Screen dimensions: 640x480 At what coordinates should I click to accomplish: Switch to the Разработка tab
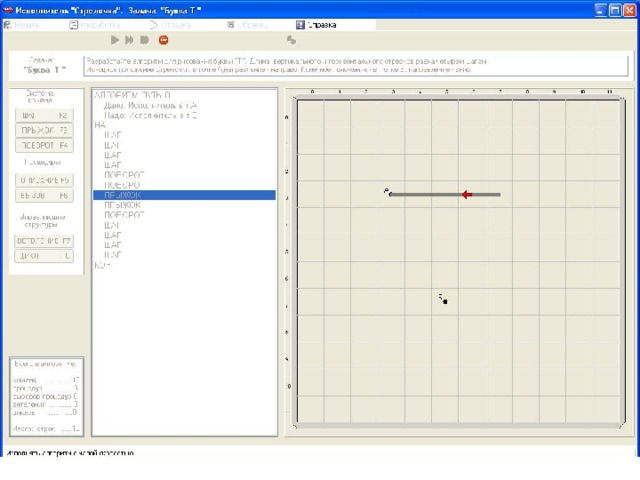tap(95, 25)
